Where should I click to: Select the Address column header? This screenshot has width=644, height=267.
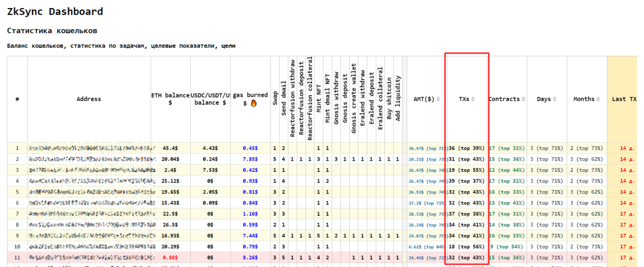pyautogui.click(x=89, y=99)
